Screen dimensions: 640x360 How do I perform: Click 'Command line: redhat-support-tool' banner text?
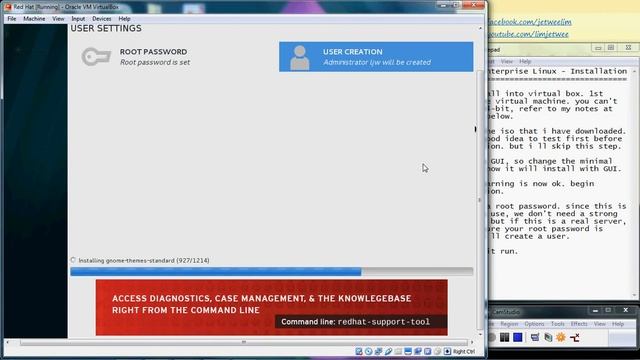(x=356, y=322)
